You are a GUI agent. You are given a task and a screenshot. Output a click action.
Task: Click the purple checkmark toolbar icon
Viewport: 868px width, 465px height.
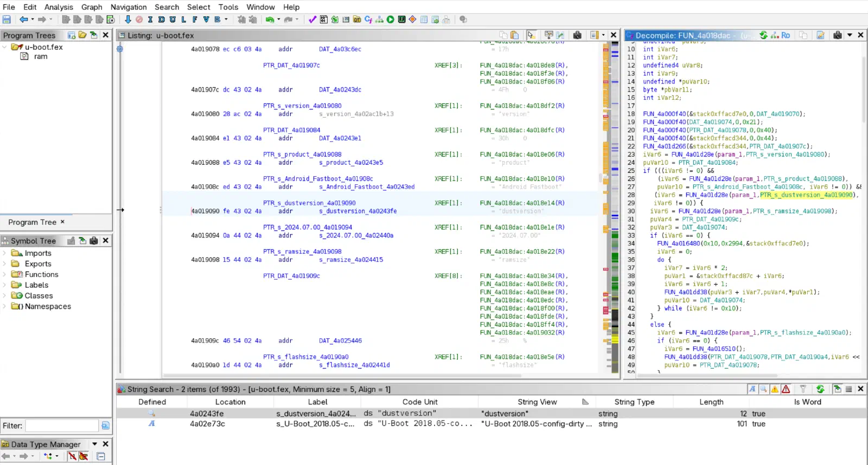[x=312, y=20]
